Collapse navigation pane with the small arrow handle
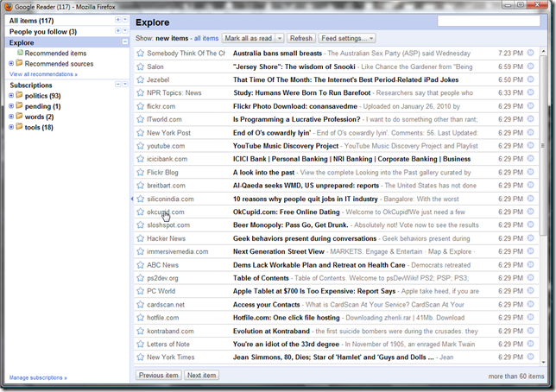Image resolution: width=556 pixels, height=392 pixels. click(132, 199)
